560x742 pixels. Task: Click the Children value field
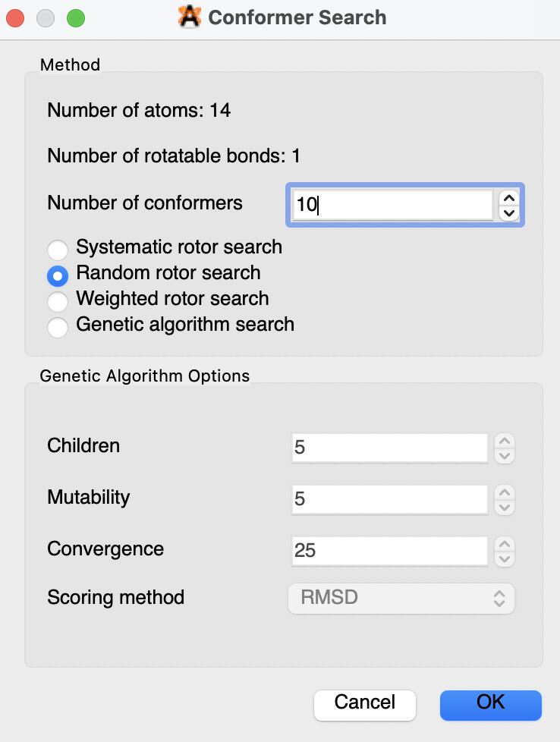coord(389,448)
